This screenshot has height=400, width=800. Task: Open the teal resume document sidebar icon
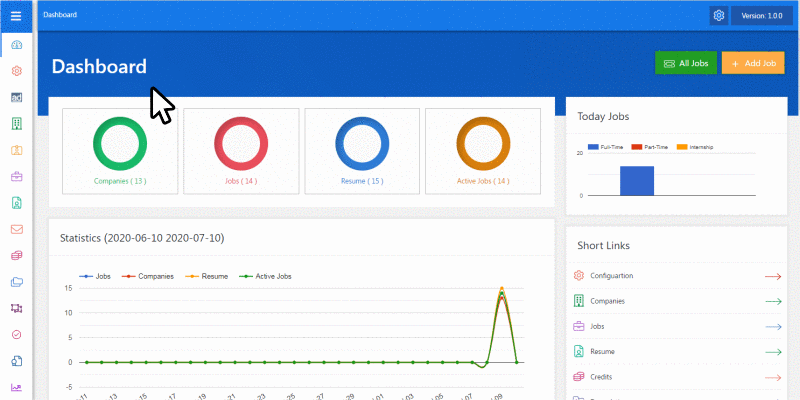pyautogui.click(x=16, y=203)
